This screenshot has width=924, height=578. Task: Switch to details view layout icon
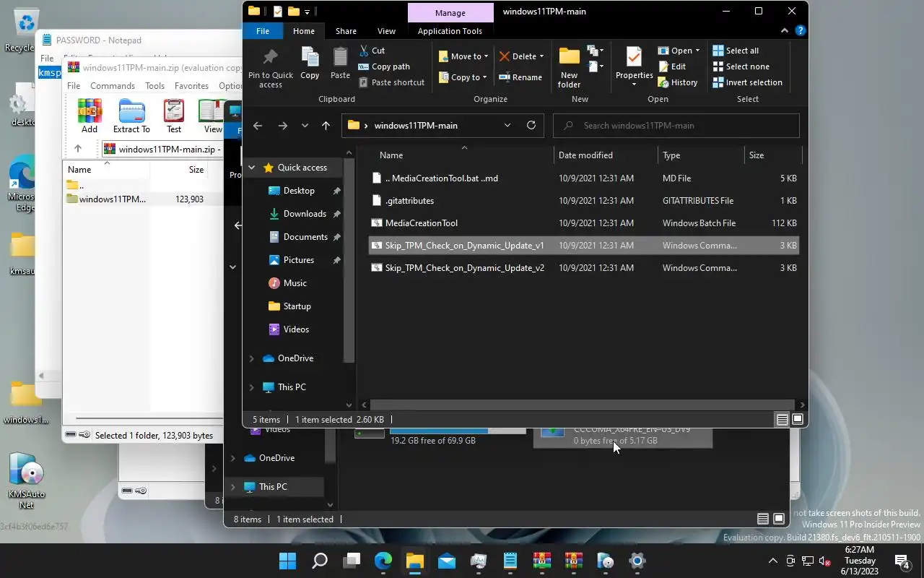(x=783, y=420)
